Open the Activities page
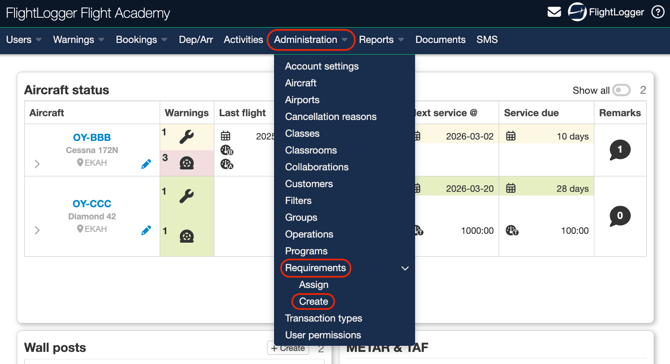670x364 pixels. coord(243,40)
